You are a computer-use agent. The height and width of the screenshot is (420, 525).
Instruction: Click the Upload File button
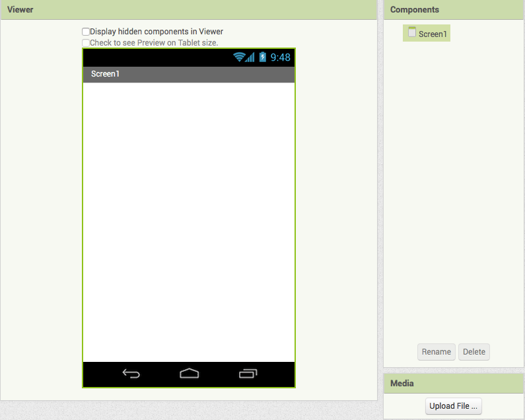click(453, 406)
